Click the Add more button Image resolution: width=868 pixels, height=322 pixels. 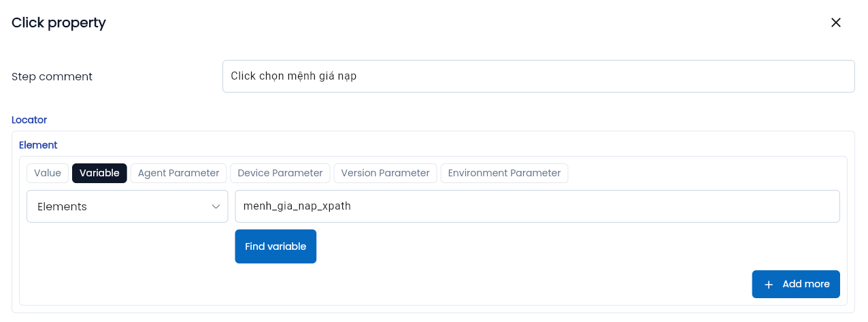click(x=795, y=284)
